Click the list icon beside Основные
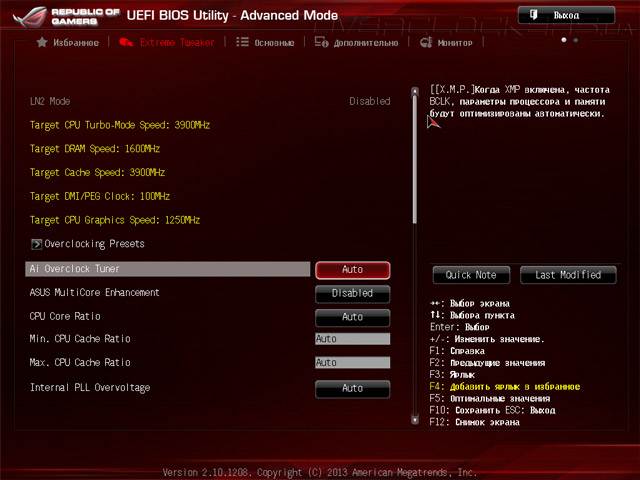 click(242, 42)
